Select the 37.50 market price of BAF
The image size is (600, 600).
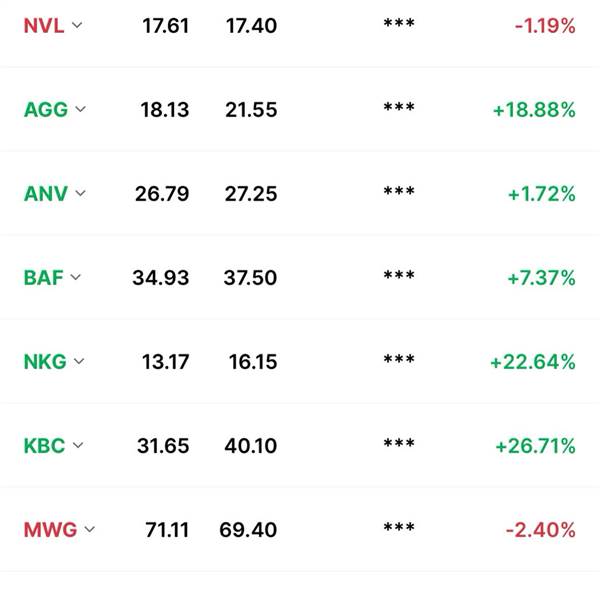pyautogui.click(x=250, y=278)
